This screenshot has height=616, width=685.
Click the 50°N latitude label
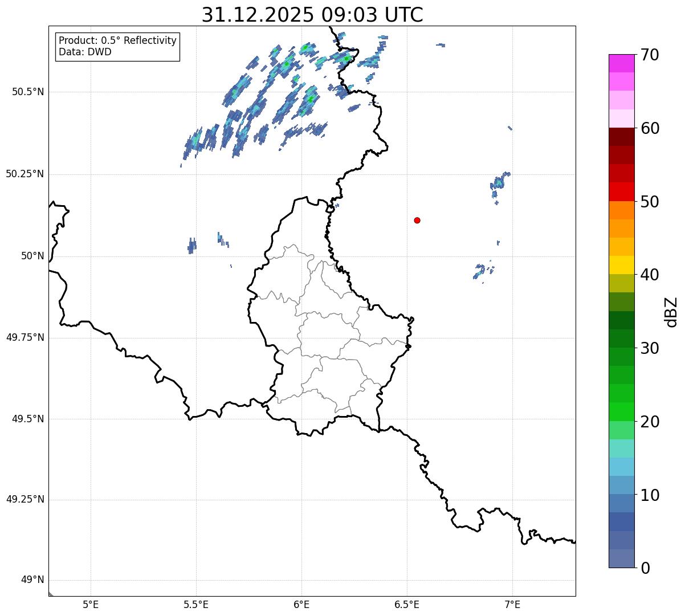[x=32, y=256]
